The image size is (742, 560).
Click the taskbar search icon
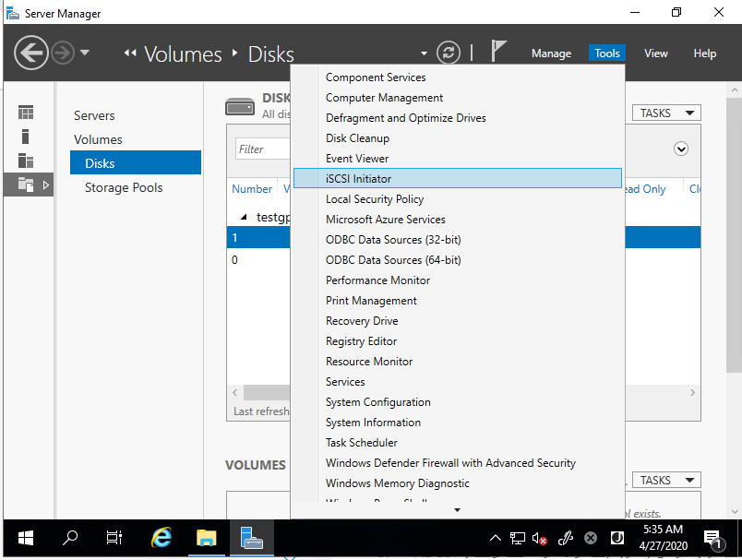coord(70,538)
